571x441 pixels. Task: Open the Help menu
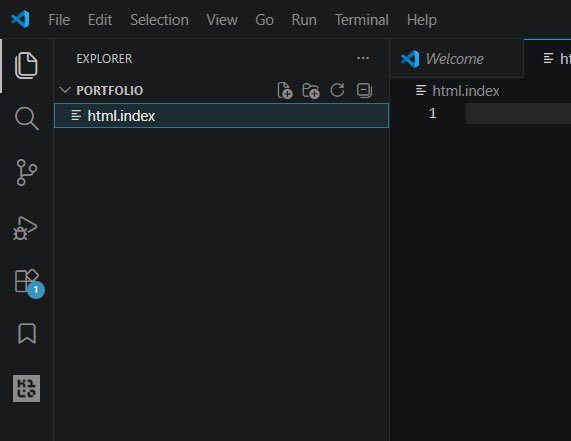422,20
